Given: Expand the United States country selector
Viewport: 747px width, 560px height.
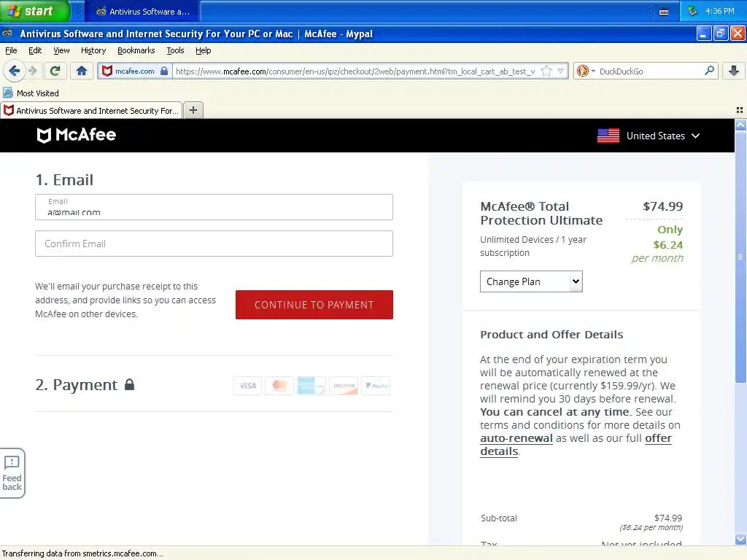Looking at the screenshot, I should (662, 136).
